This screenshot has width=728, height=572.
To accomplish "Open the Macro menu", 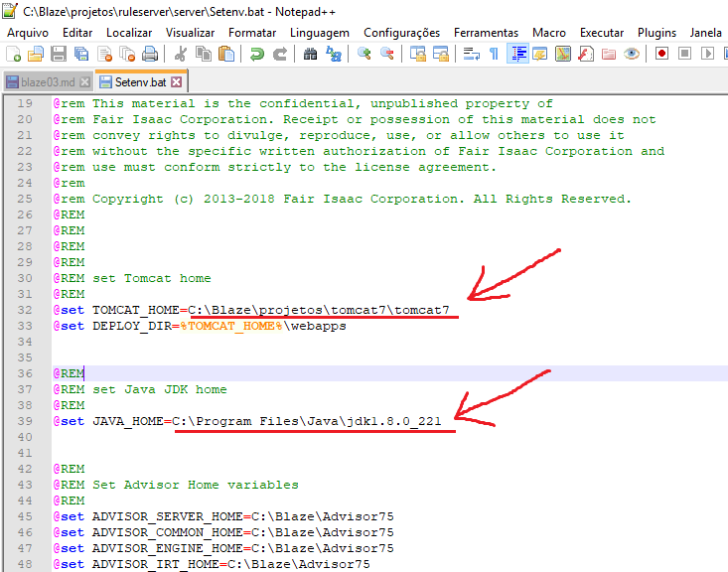I will coord(549,33).
